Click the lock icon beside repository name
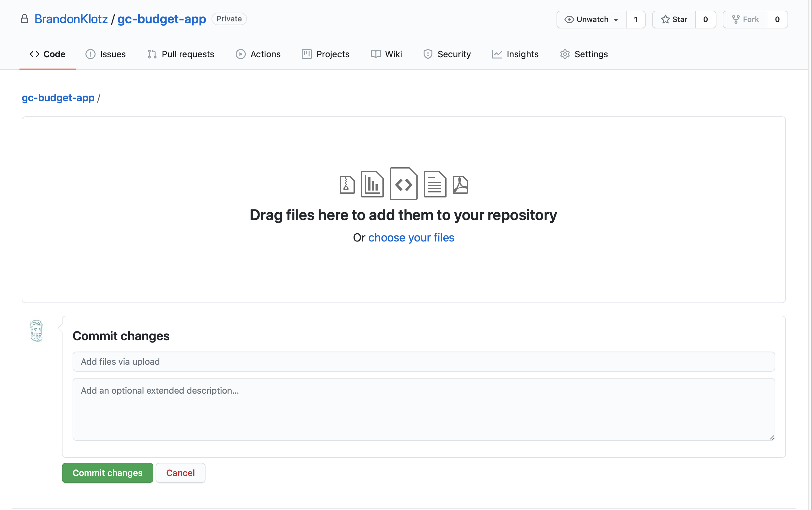The width and height of the screenshot is (812, 510). point(24,19)
